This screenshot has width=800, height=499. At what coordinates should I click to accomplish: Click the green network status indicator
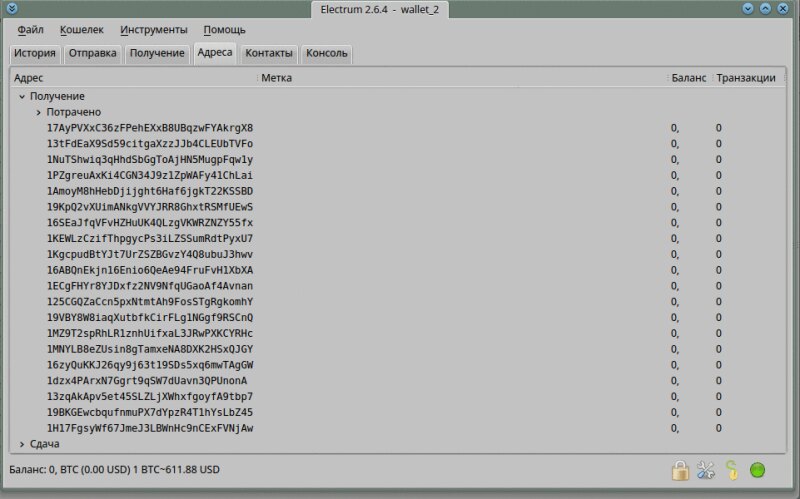[x=758, y=469]
